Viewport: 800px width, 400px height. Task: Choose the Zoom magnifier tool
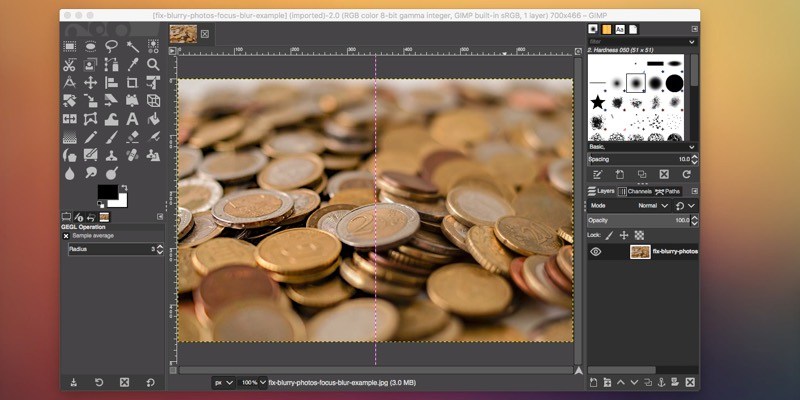pos(153,64)
